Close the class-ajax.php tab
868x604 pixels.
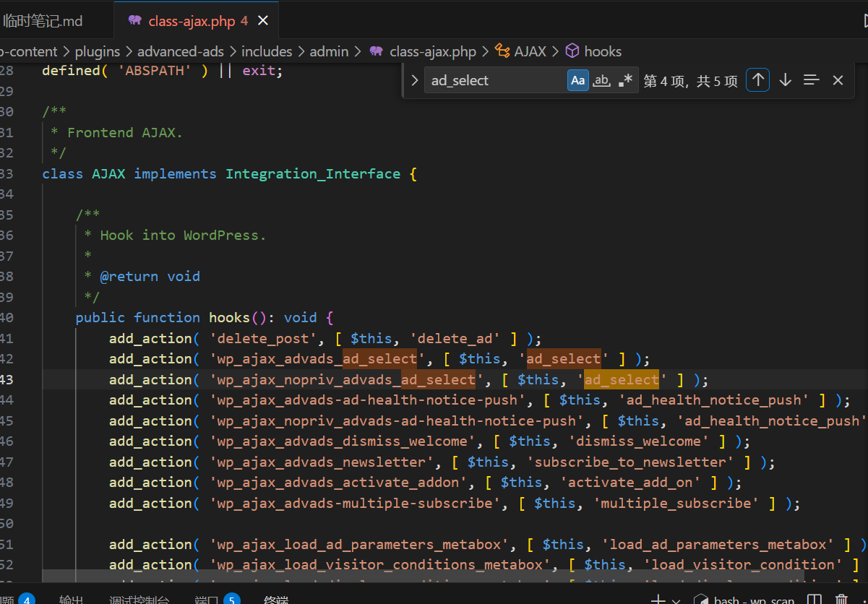tap(263, 21)
